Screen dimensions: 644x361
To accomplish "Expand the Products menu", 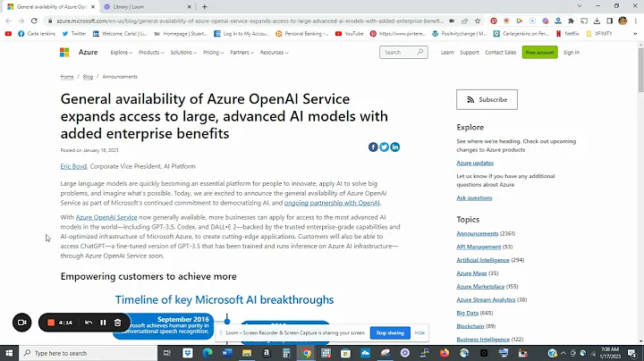I will 151,53.
